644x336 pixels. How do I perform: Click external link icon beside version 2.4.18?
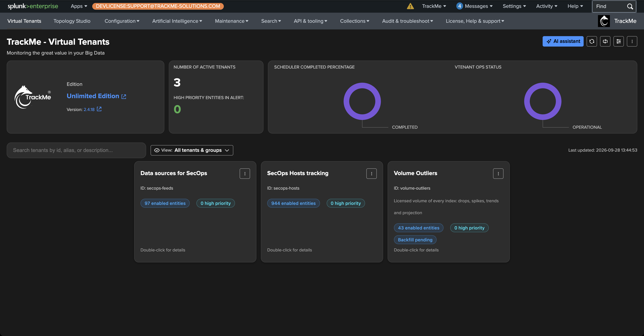pyautogui.click(x=99, y=109)
